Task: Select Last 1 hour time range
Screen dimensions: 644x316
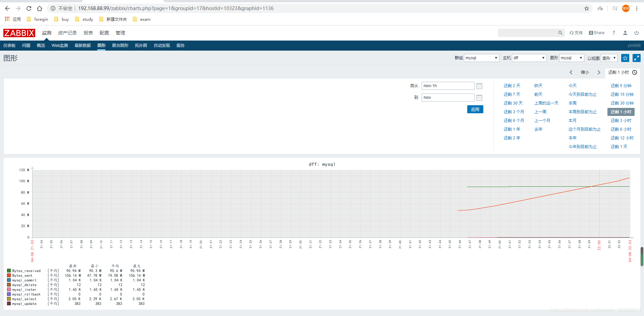Action: pos(621,112)
